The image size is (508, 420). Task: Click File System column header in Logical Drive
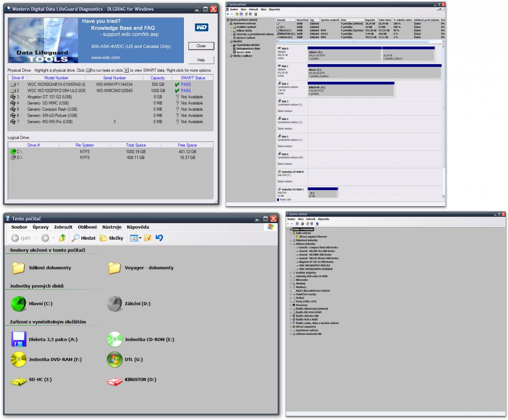point(84,145)
